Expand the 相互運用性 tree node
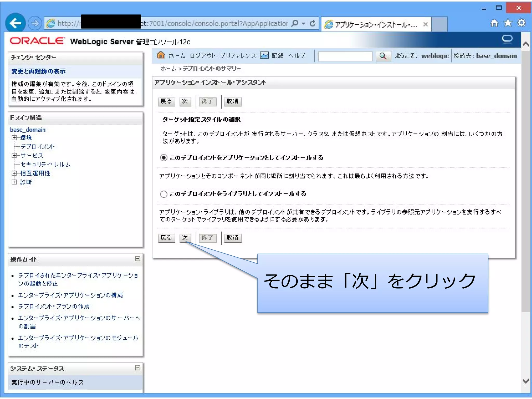This screenshot has height=399, width=532. pos(14,173)
